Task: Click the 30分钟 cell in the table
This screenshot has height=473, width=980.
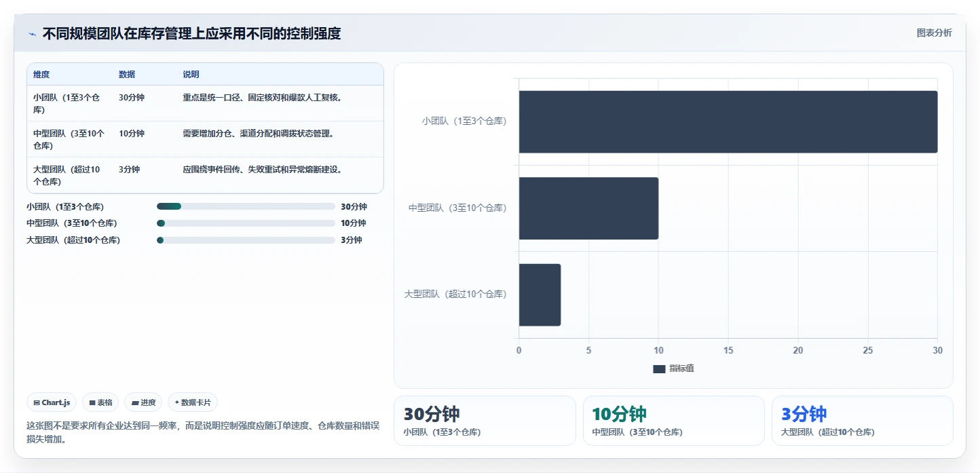Action: coord(132,98)
